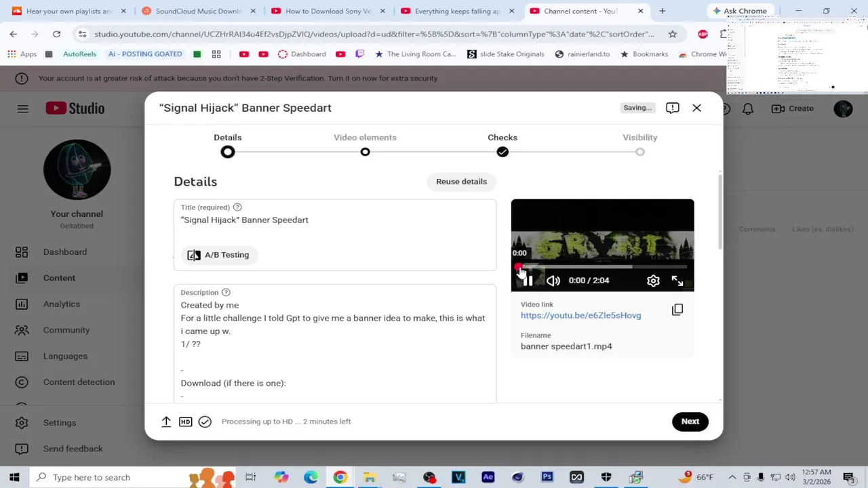
Task: Go to the Video elements step
Action: coord(365,145)
